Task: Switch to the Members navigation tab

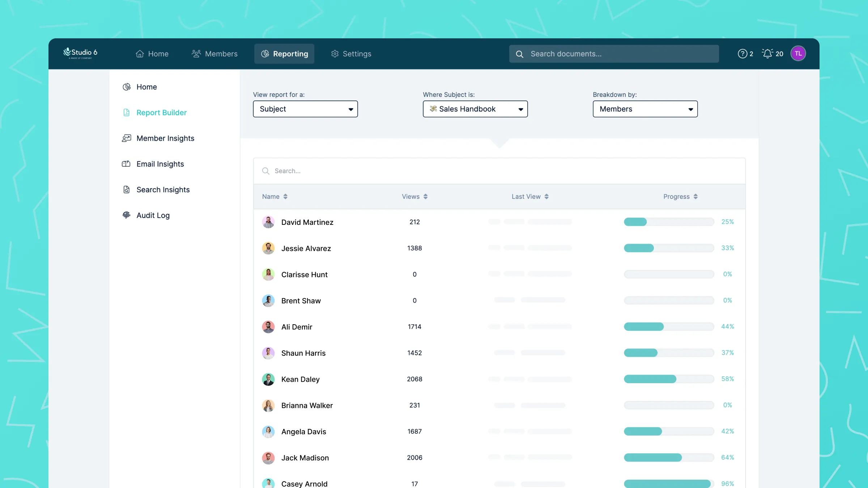Action: 214,53
